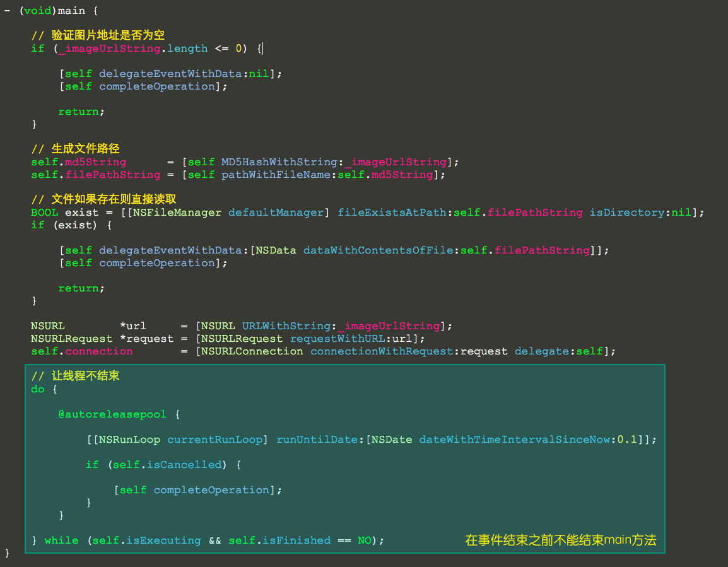Click "self.isFinished == NO" expression
The width and height of the screenshot is (728, 567).
coord(300,541)
